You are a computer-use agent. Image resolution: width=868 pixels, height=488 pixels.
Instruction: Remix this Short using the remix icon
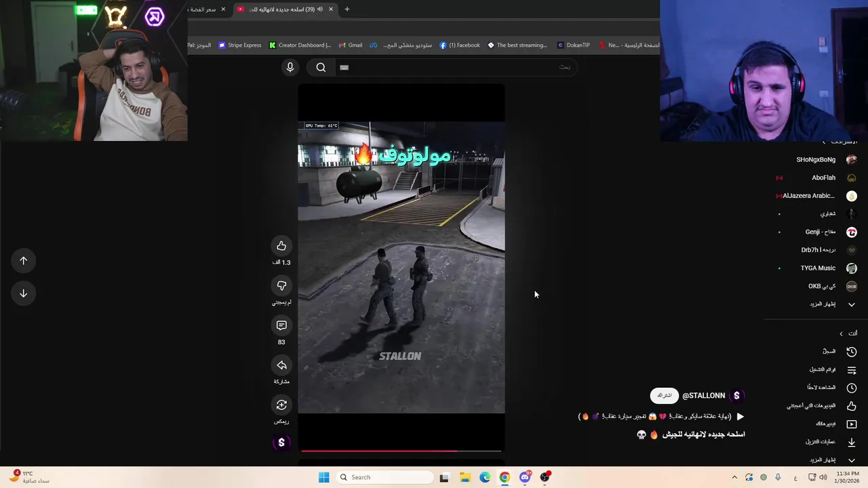tap(281, 405)
